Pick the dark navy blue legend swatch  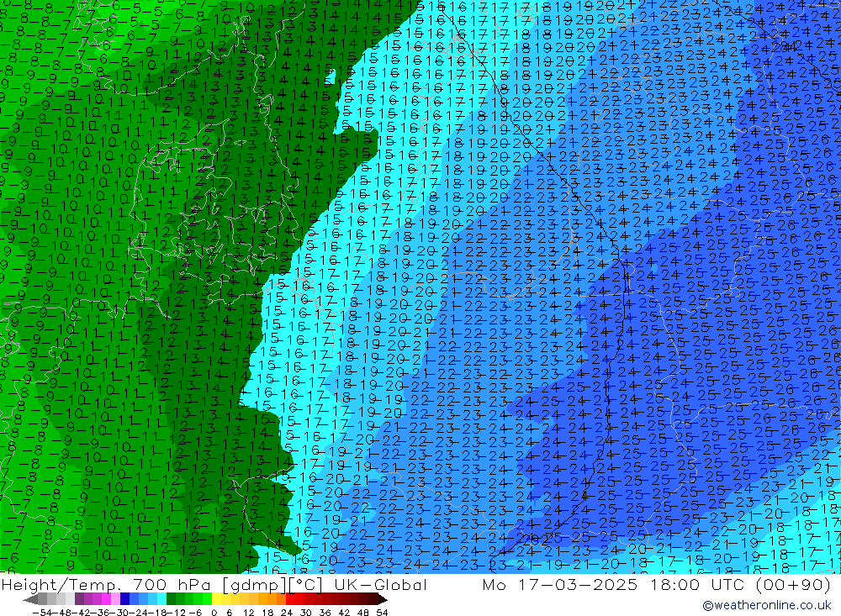click(124, 599)
